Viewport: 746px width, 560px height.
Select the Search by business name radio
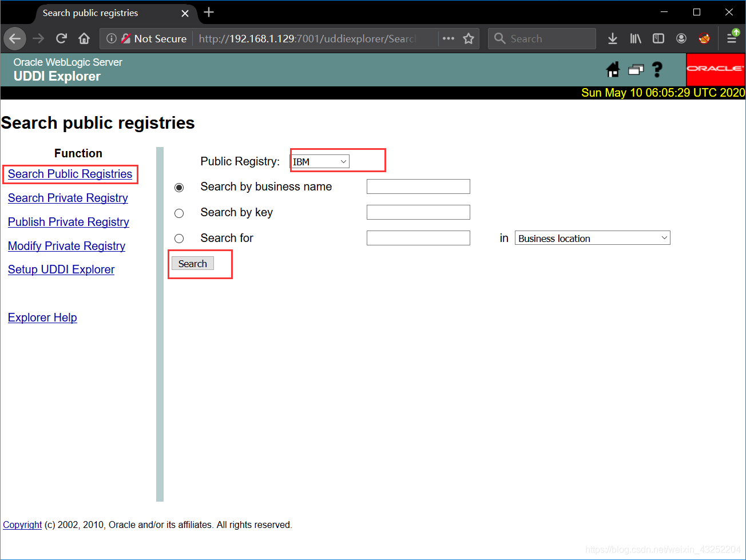pos(179,188)
